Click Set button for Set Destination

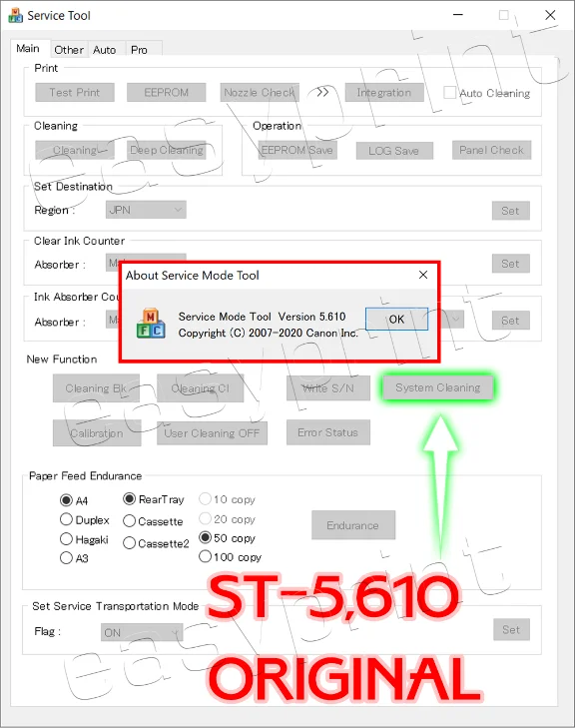click(x=510, y=211)
